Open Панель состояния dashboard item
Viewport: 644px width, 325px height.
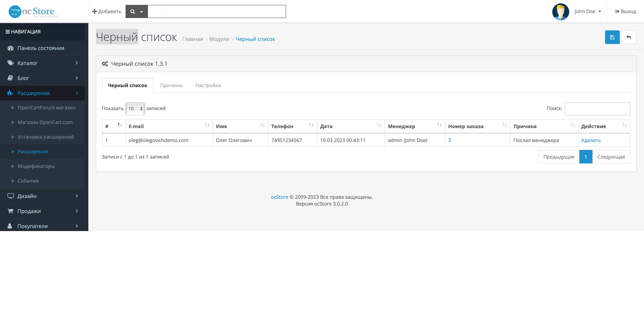point(42,48)
